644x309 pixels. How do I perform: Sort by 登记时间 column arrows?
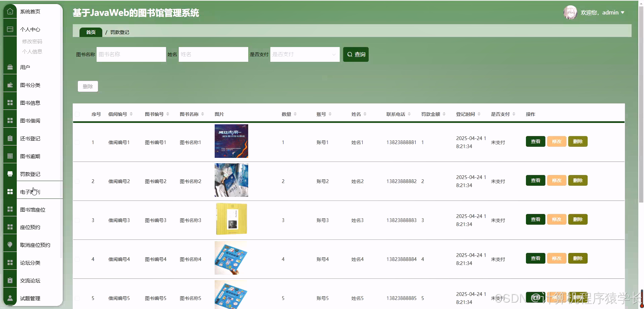point(479,114)
